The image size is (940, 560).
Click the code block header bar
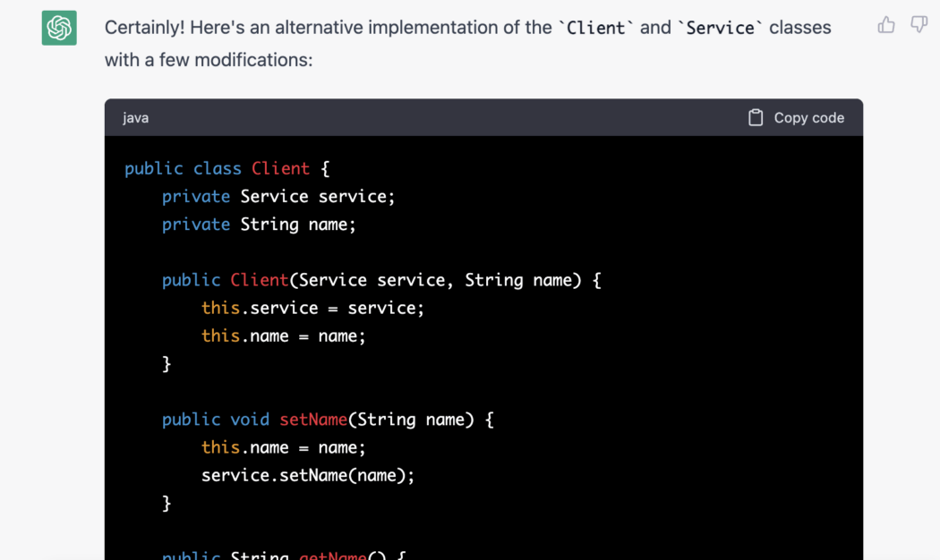(483, 117)
